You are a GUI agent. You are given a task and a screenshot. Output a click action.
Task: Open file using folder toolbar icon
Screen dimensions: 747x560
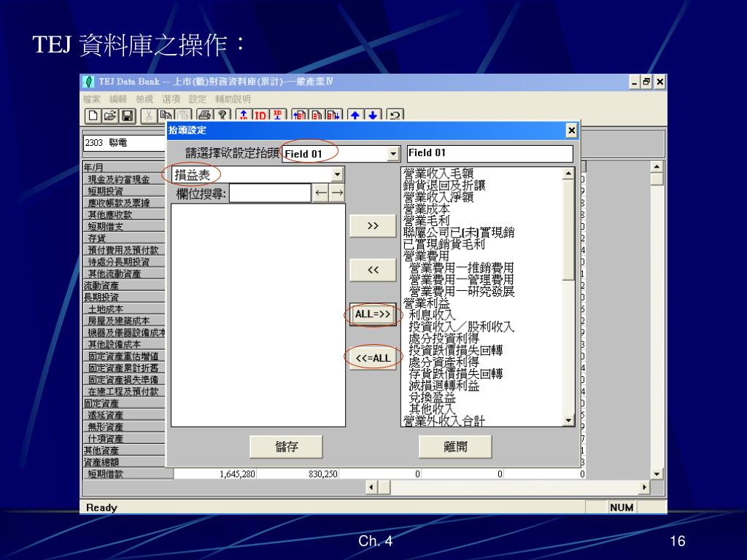click(x=110, y=115)
